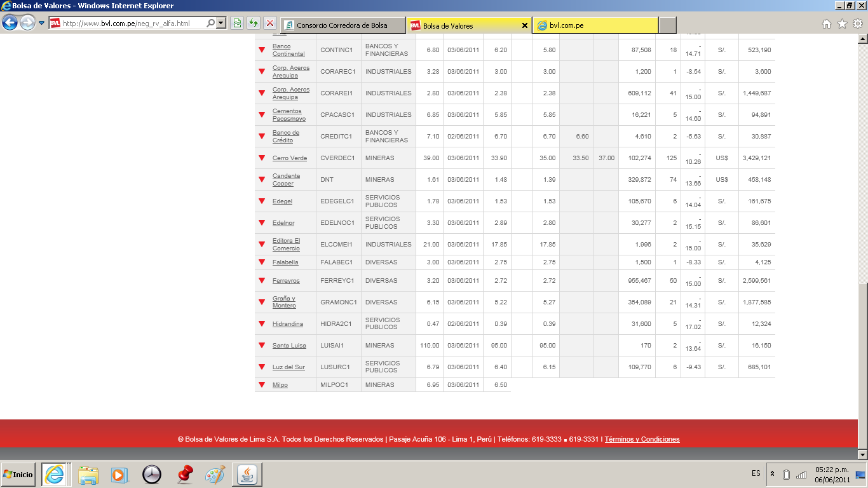Open the Editora El Comercio link
The width and height of the screenshot is (868, 488).
[x=286, y=245]
